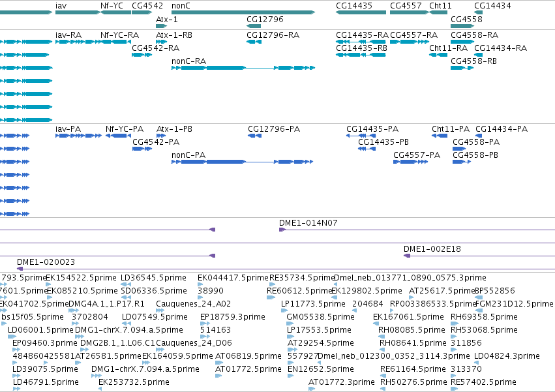Select the Cauquenes_24_D06 label
This screenshot has height=392, width=555.
point(194,343)
